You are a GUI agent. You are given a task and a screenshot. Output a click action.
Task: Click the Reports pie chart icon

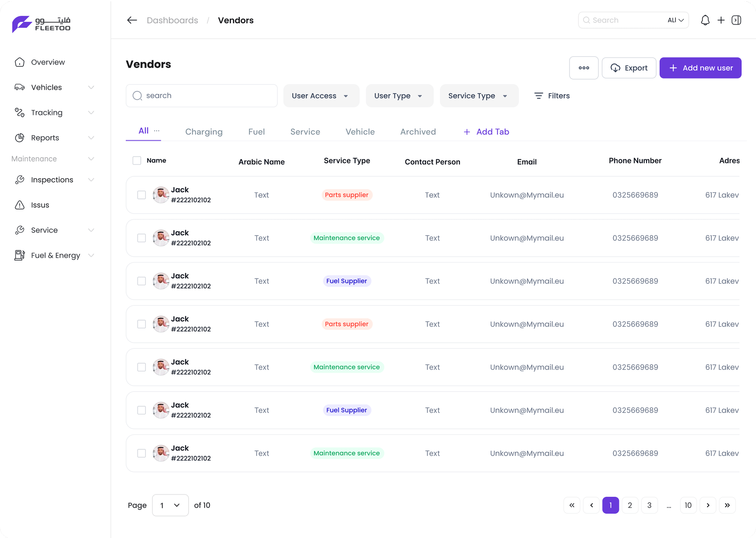click(20, 138)
